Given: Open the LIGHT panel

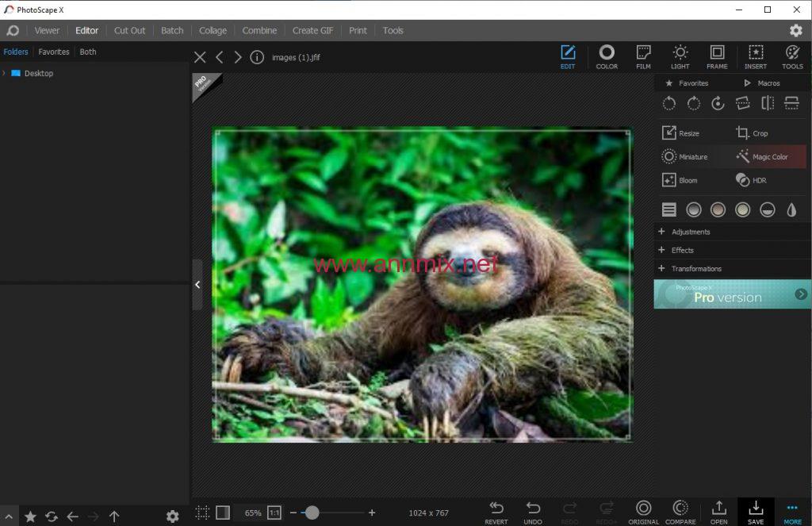Looking at the screenshot, I should coord(680,56).
